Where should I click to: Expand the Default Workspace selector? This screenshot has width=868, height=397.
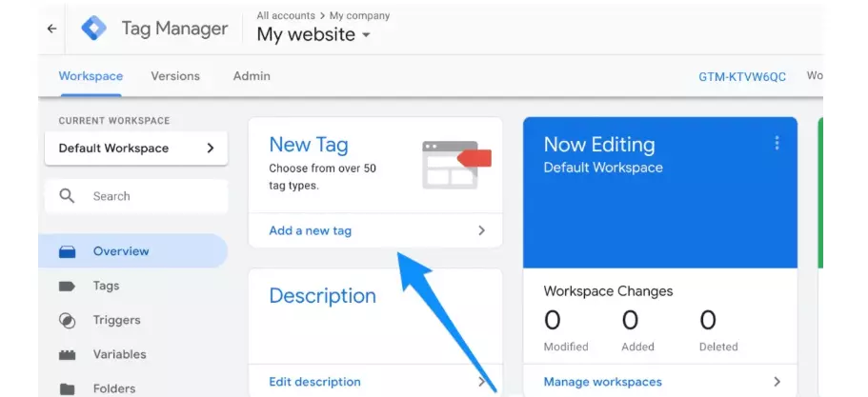tap(136, 149)
